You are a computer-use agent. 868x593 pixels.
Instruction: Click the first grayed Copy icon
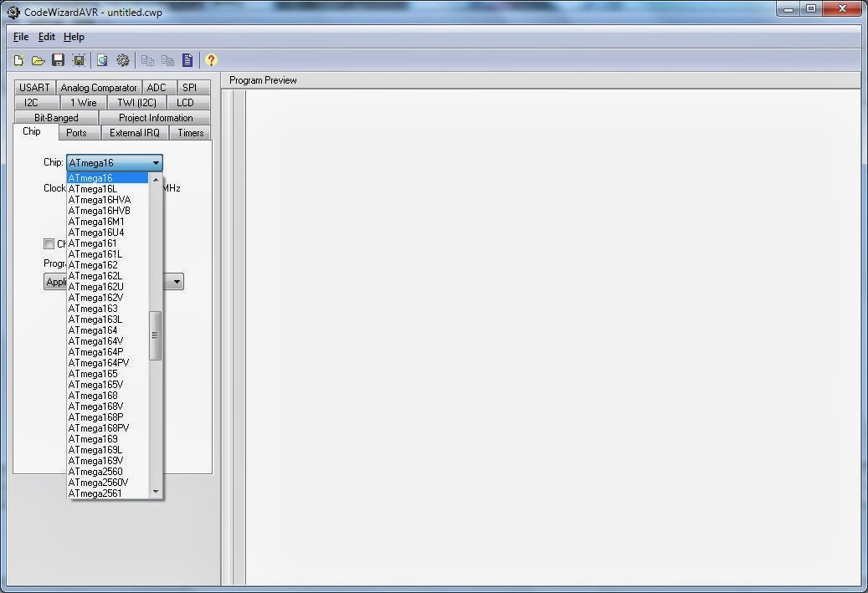[x=147, y=60]
